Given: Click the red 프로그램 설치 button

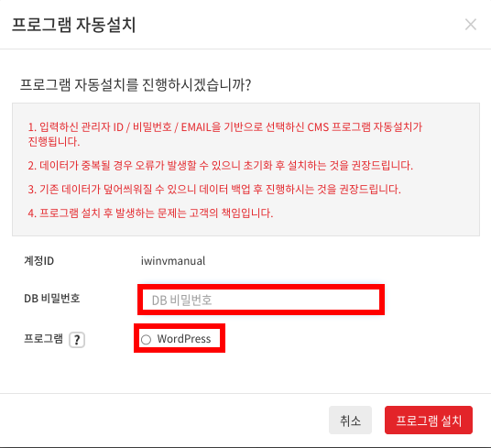Looking at the screenshot, I should [x=429, y=421].
